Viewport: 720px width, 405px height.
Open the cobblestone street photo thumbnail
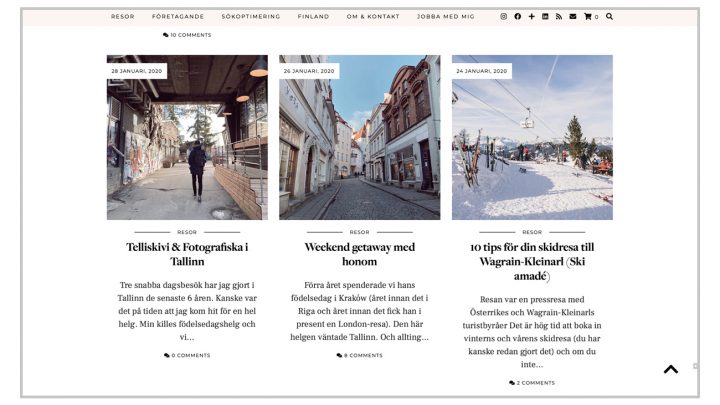(x=360, y=138)
